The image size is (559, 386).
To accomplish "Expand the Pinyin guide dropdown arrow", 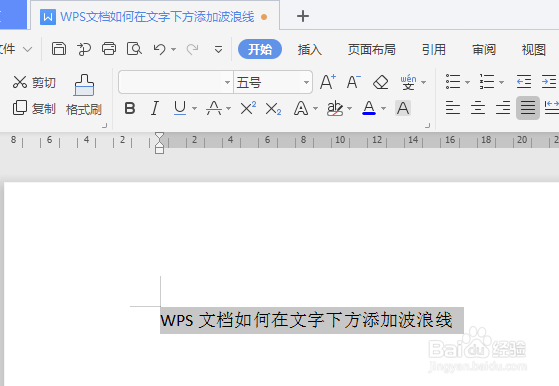I will tap(424, 82).
